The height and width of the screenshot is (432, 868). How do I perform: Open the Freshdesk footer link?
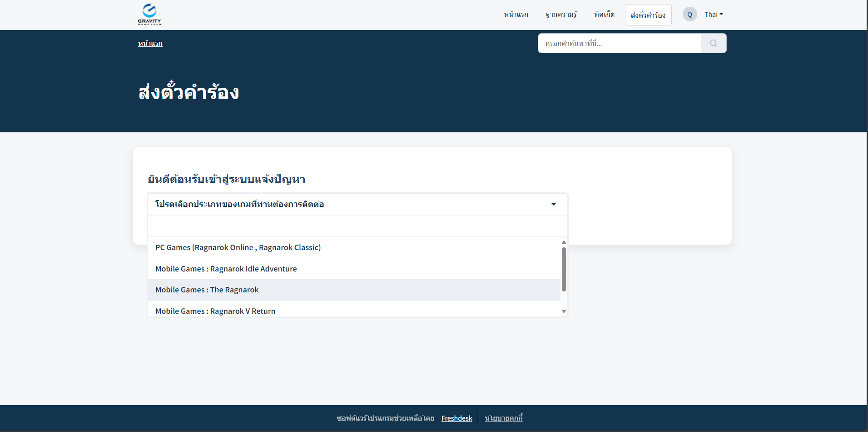click(456, 418)
